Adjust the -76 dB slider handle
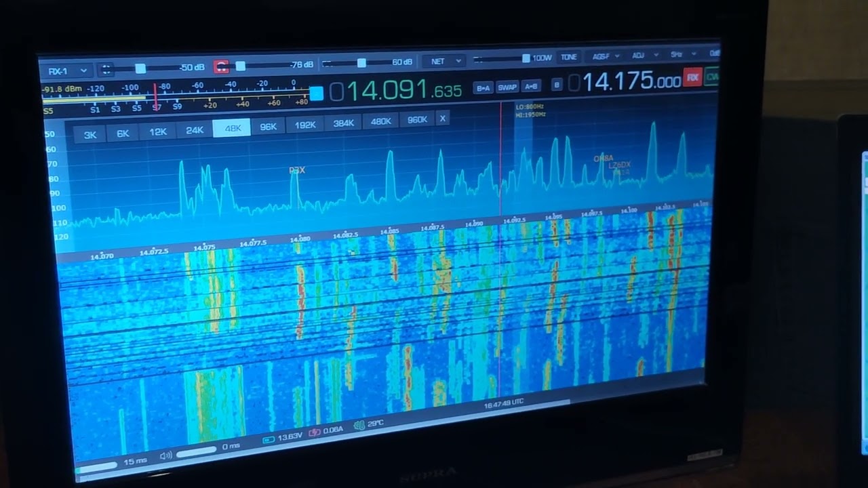Image resolution: width=868 pixels, height=488 pixels. (240, 66)
